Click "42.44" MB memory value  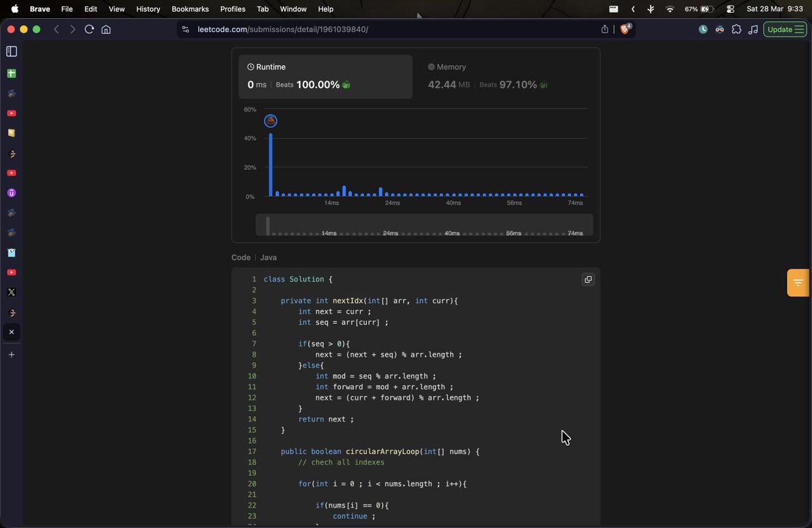tap(442, 85)
